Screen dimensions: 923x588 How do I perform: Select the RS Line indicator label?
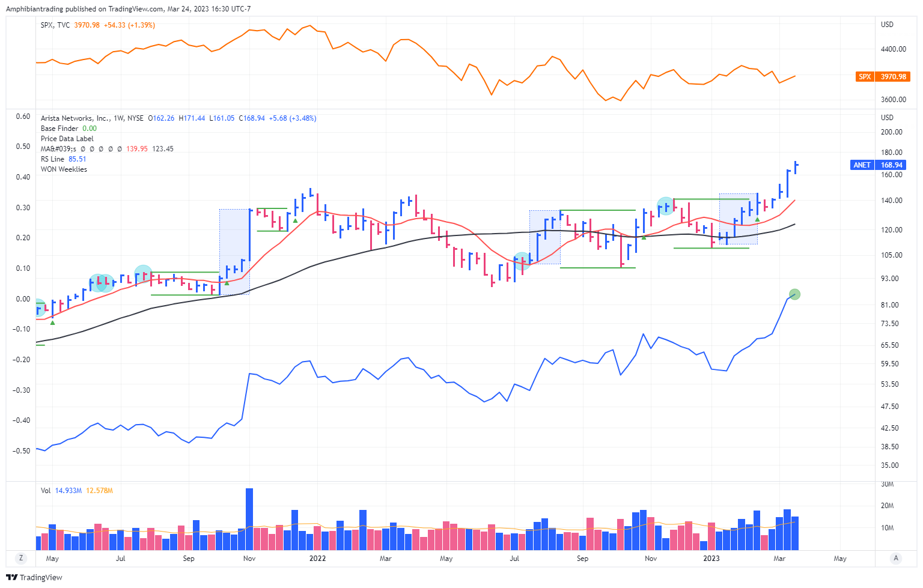52,159
